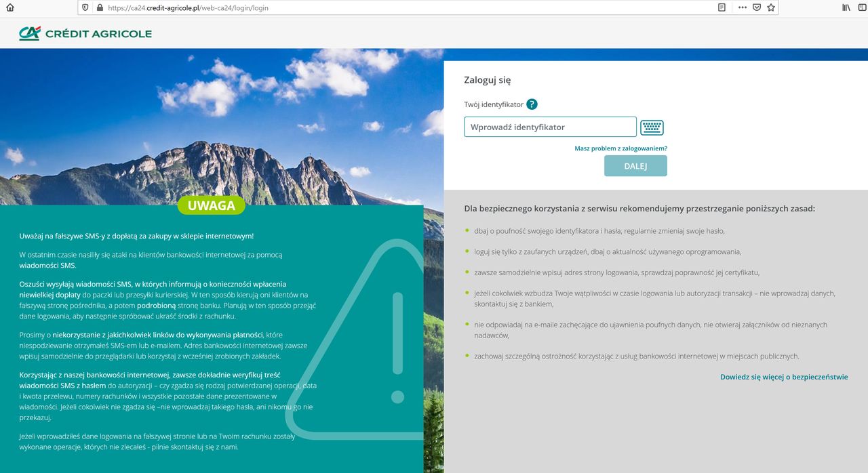Click the 'zachowaj szczególną ostrożność' rule
The width and height of the screenshot is (868, 473).
click(637, 356)
